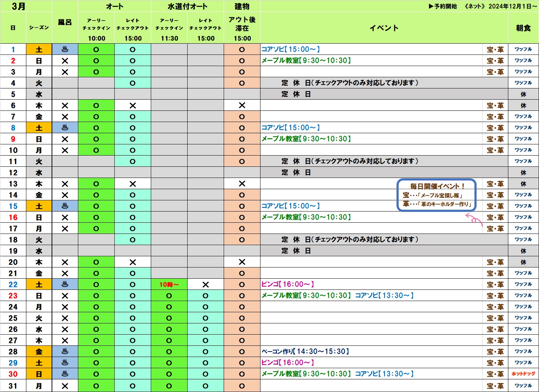The width and height of the screenshot is (539, 392).
Task: Click the bath X mark for March 2
Action: pos(65,61)
